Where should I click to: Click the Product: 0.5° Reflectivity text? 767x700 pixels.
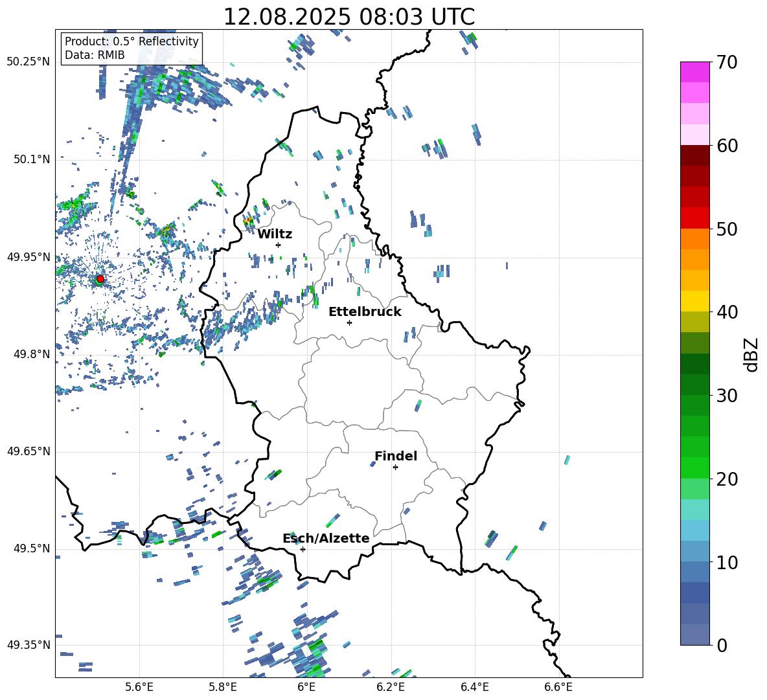(x=132, y=41)
